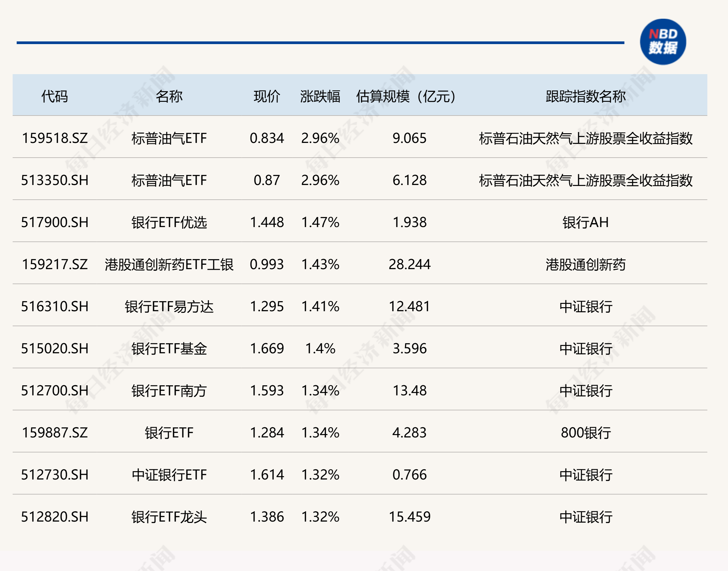
Task: Select the 跟踪指数名称 column header
Action: 586,96
